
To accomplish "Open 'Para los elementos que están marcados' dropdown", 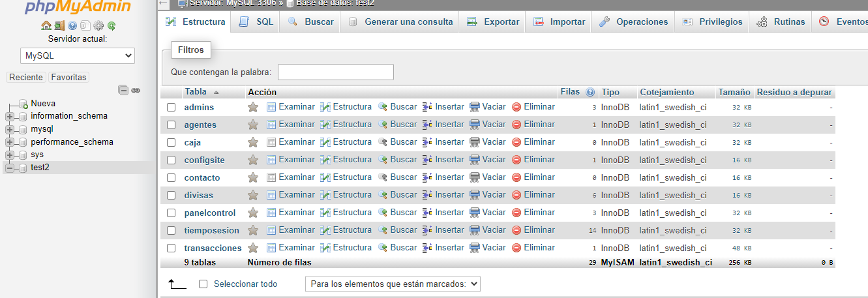I will point(393,284).
